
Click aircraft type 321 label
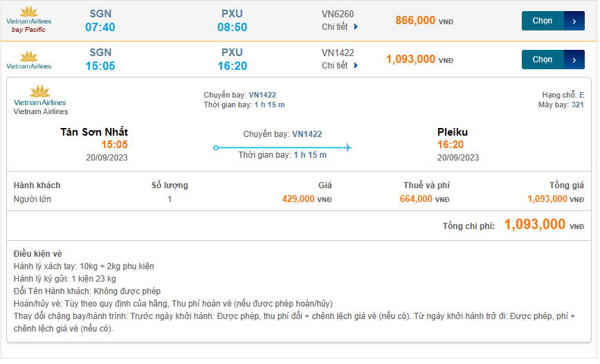(x=578, y=104)
